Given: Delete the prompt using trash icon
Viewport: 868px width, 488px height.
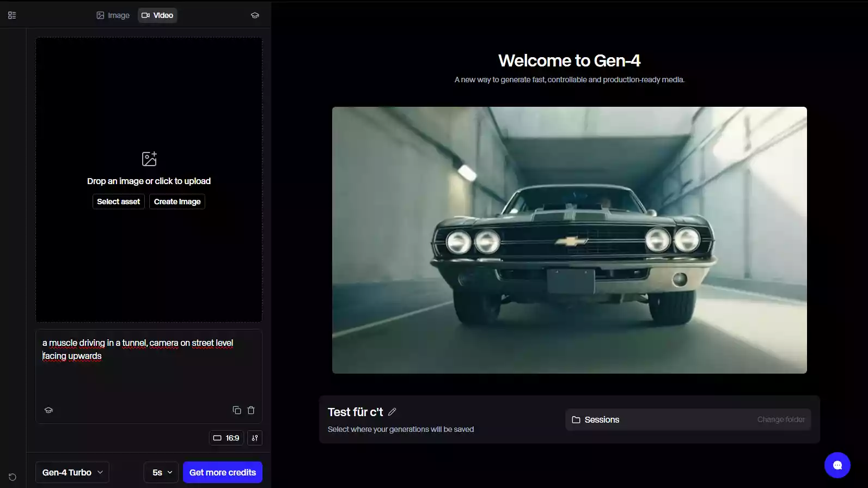Looking at the screenshot, I should tap(251, 410).
